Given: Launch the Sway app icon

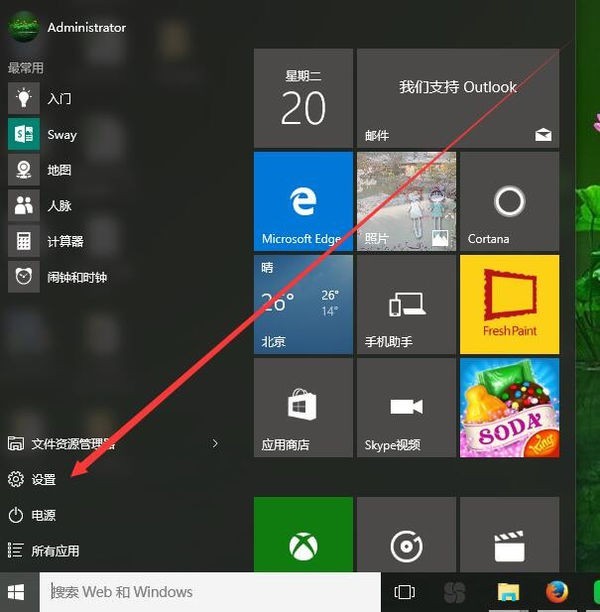Looking at the screenshot, I should click(x=24, y=134).
